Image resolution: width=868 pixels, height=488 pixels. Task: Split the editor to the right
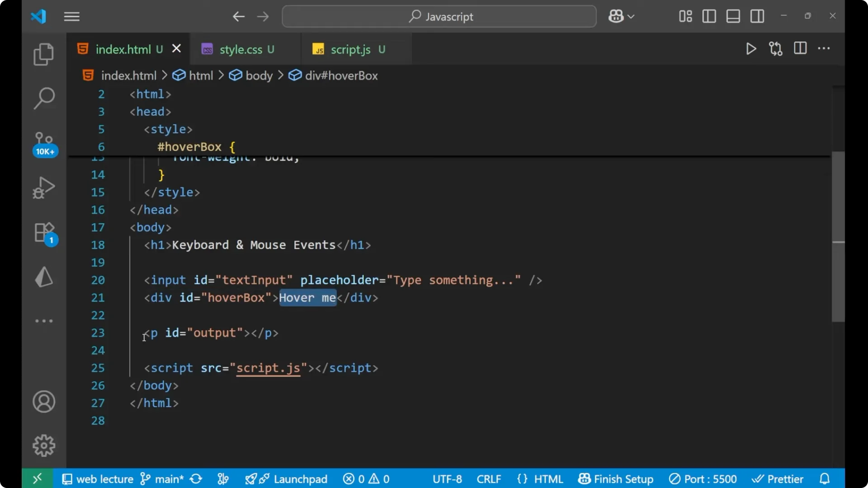(x=800, y=49)
